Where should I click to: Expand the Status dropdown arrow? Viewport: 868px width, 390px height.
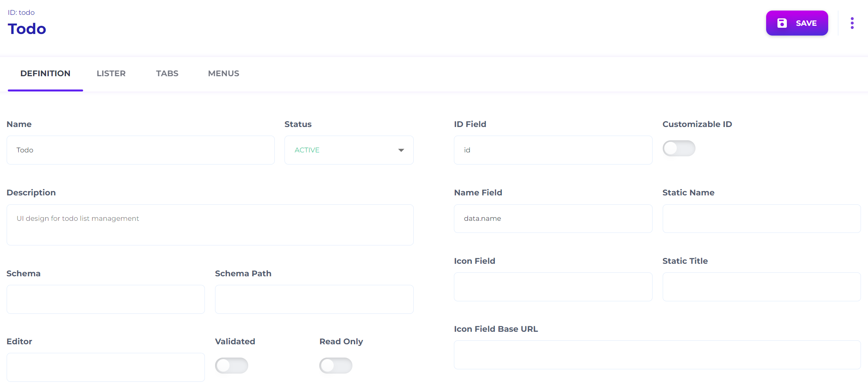click(401, 150)
